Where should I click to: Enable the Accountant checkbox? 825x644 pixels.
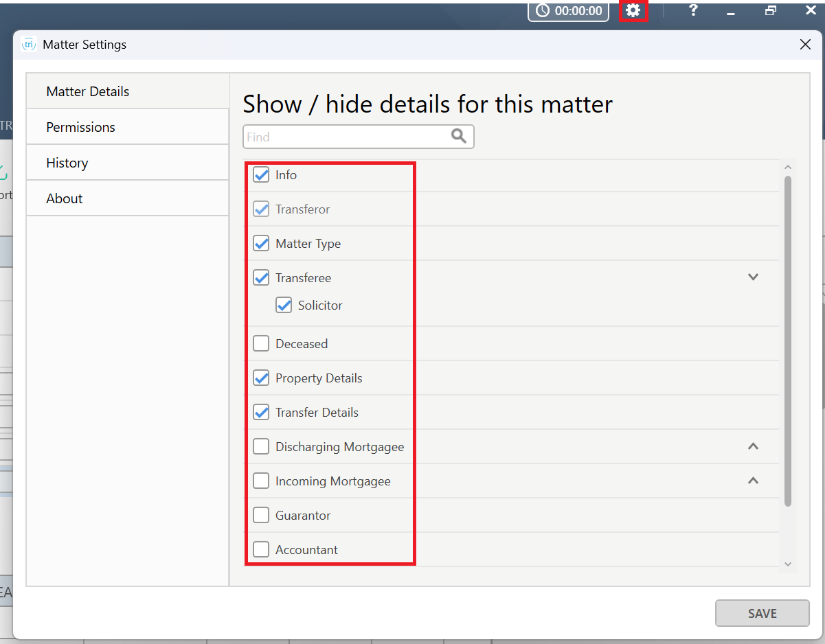[261, 549]
